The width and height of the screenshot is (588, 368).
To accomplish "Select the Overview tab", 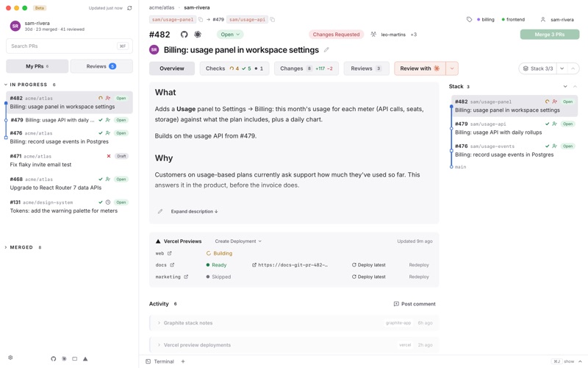I will pyautogui.click(x=172, y=68).
